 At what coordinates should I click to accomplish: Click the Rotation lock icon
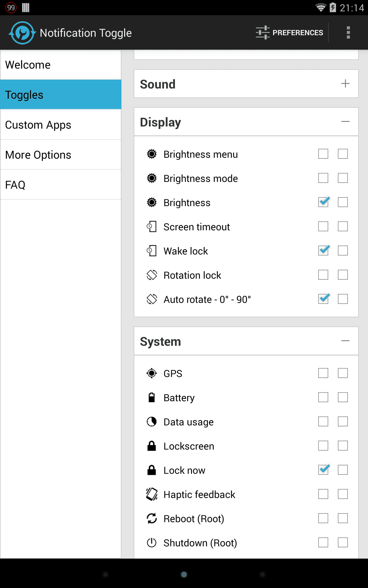click(x=151, y=275)
